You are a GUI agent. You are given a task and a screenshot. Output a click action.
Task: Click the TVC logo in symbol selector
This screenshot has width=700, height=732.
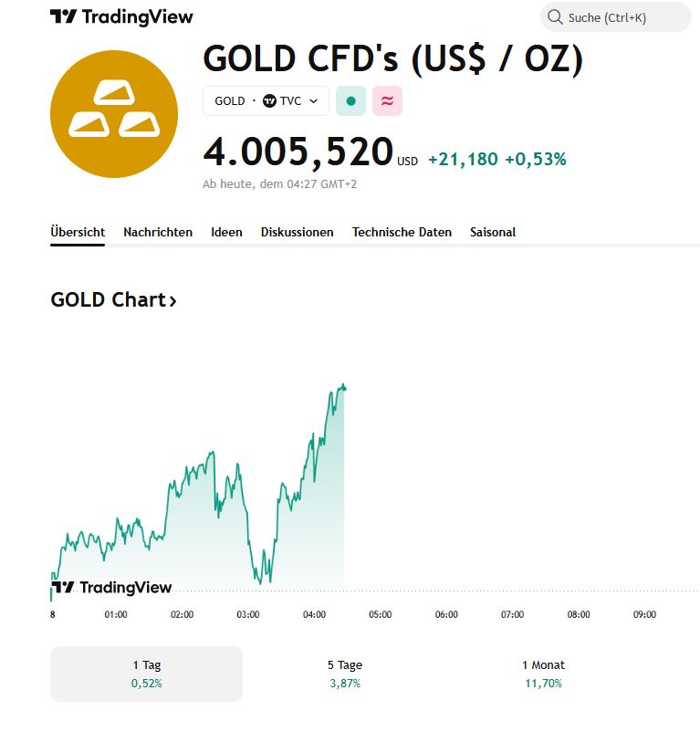tap(269, 101)
